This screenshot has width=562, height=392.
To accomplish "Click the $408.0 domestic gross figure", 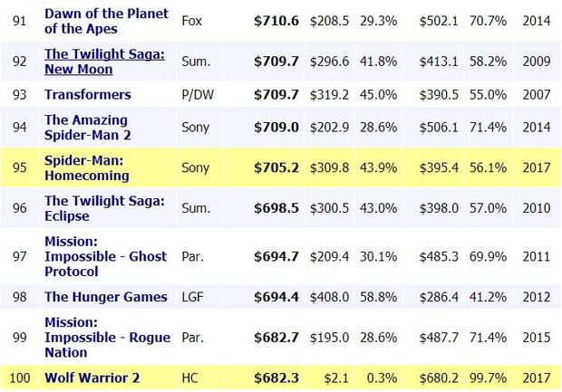I will point(329,297).
